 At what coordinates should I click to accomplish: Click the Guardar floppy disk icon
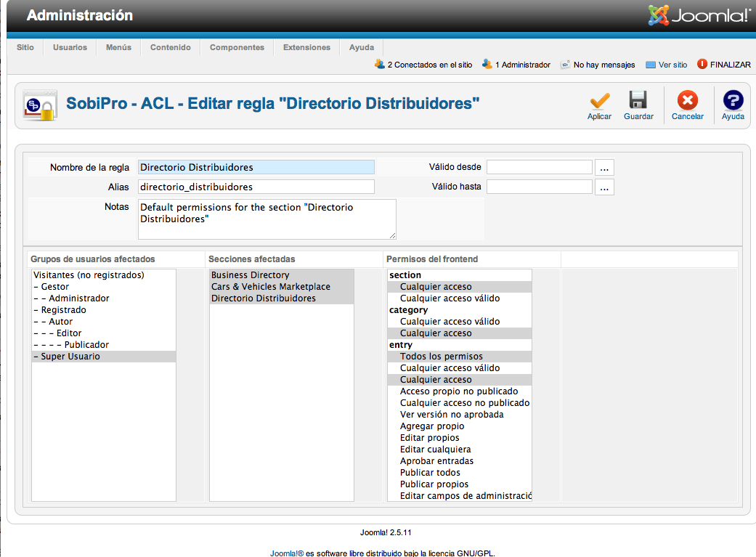pyautogui.click(x=638, y=99)
